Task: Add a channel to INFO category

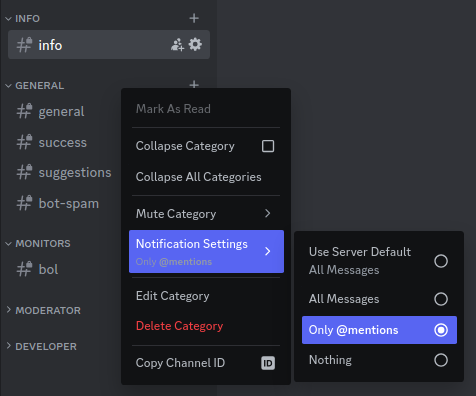Action: point(194,18)
